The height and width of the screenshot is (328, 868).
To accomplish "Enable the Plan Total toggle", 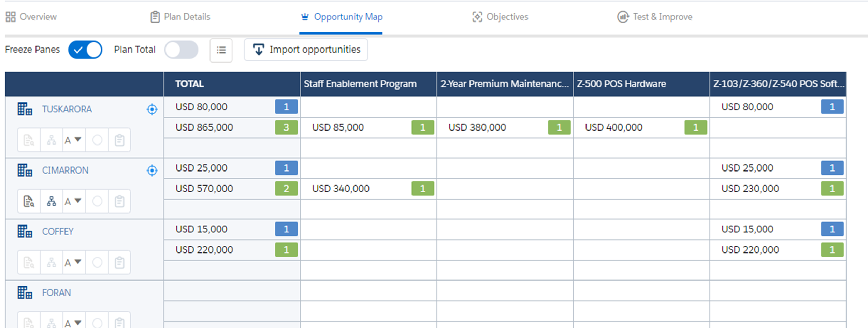I will point(181,50).
